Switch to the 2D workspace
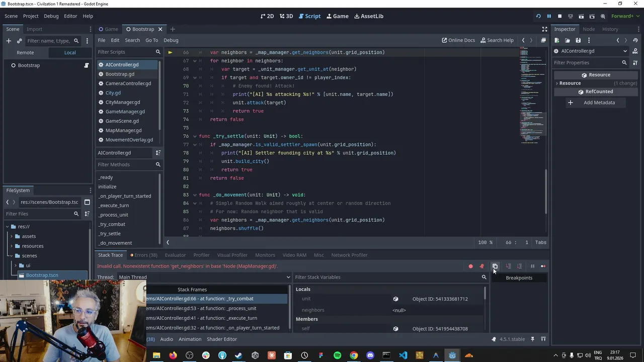 pos(267,16)
